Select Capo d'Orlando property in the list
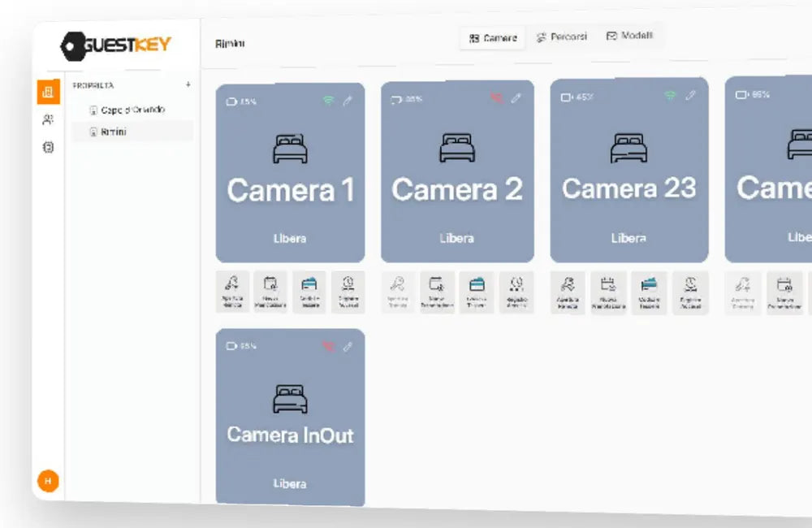The image size is (812, 528). (x=132, y=110)
